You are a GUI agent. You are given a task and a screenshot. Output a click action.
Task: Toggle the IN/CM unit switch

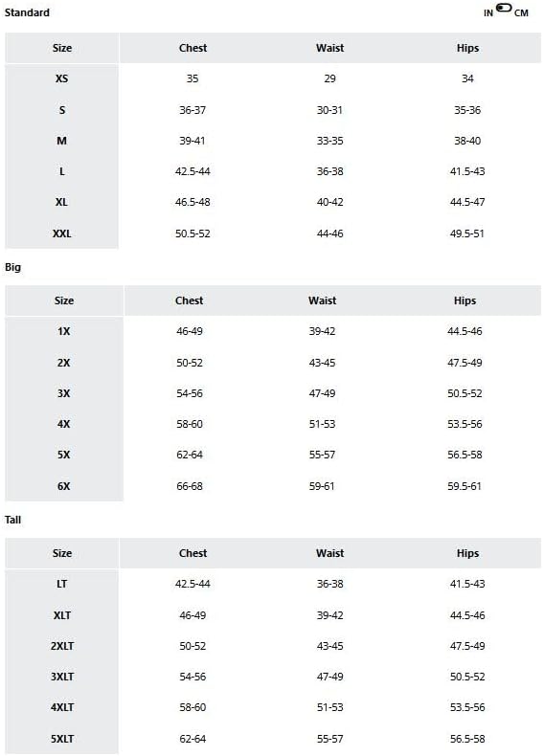[504, 8]
